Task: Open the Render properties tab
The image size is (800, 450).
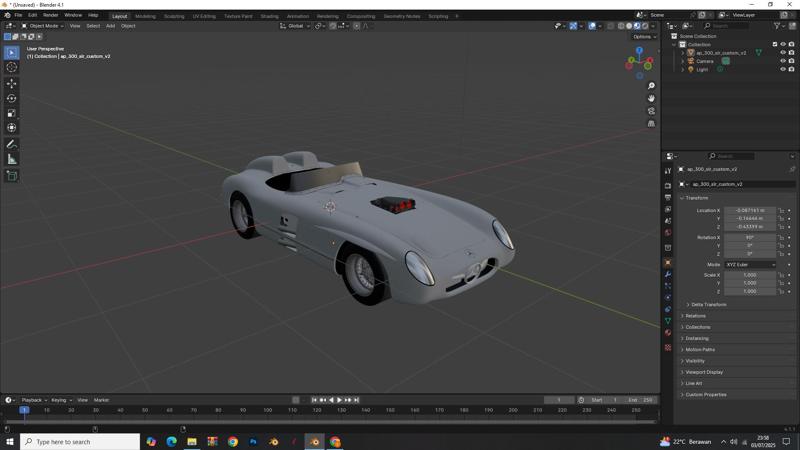Action: click(x=668, y=186)
